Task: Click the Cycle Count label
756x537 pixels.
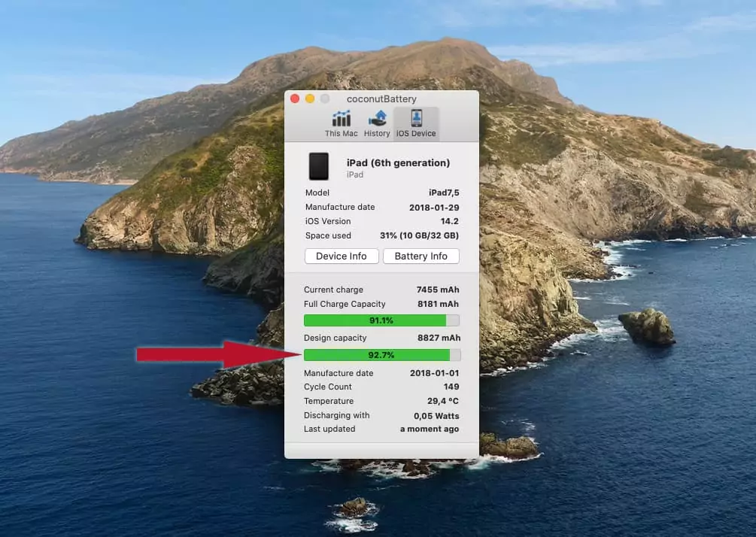Action: tap(328, 387)
